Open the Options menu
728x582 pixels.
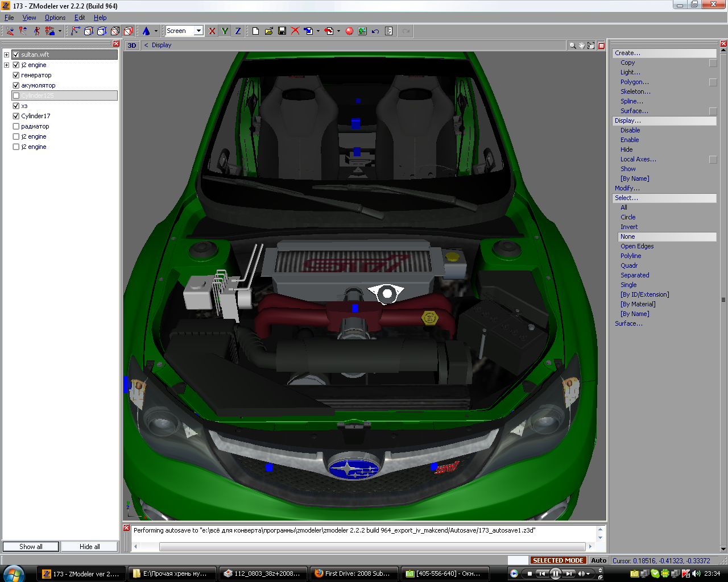55,18
